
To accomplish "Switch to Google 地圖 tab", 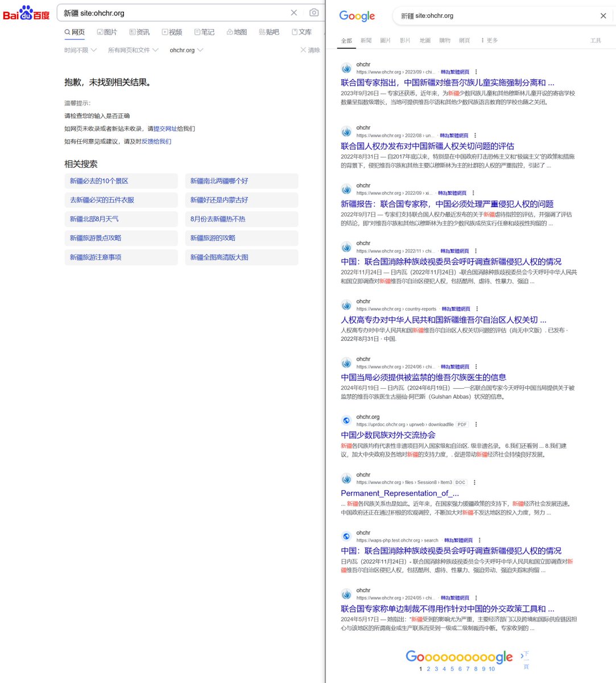I will point(425,40).
